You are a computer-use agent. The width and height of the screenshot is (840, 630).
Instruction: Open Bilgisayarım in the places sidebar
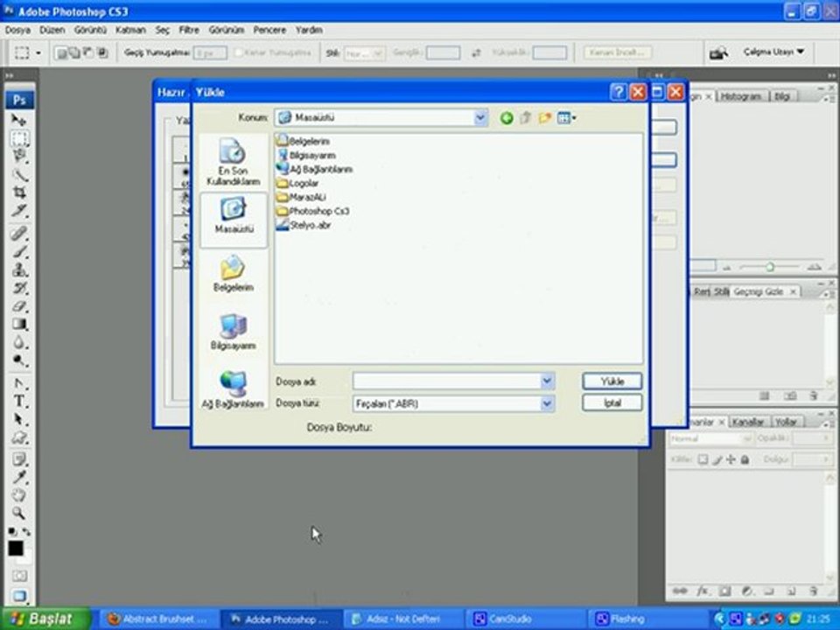click(234, 332)
